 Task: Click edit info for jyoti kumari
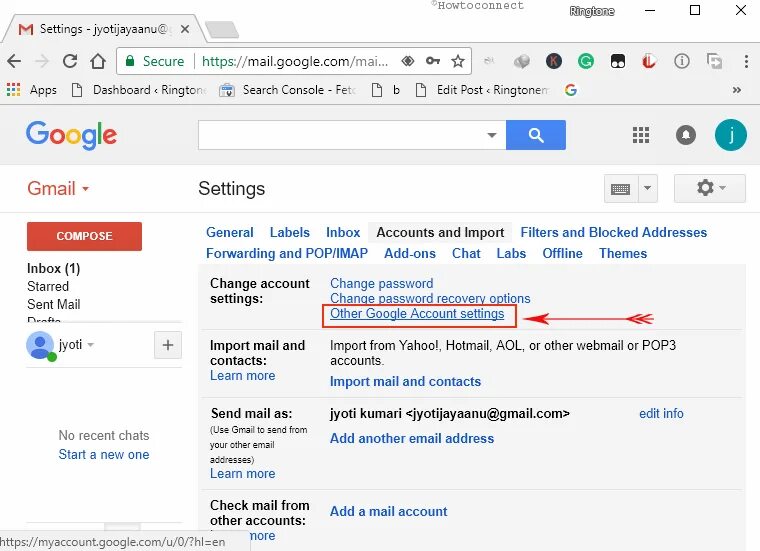tap(661, 413)
